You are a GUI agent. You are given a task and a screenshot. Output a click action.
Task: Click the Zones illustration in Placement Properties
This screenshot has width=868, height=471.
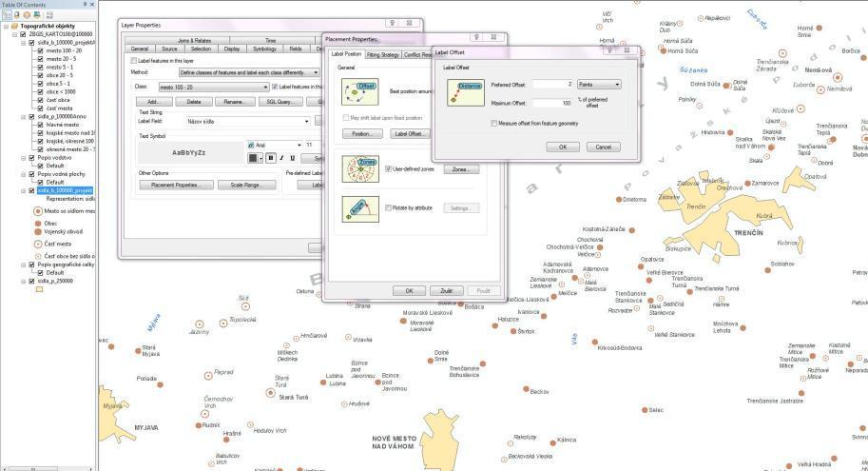pos(359,169)
